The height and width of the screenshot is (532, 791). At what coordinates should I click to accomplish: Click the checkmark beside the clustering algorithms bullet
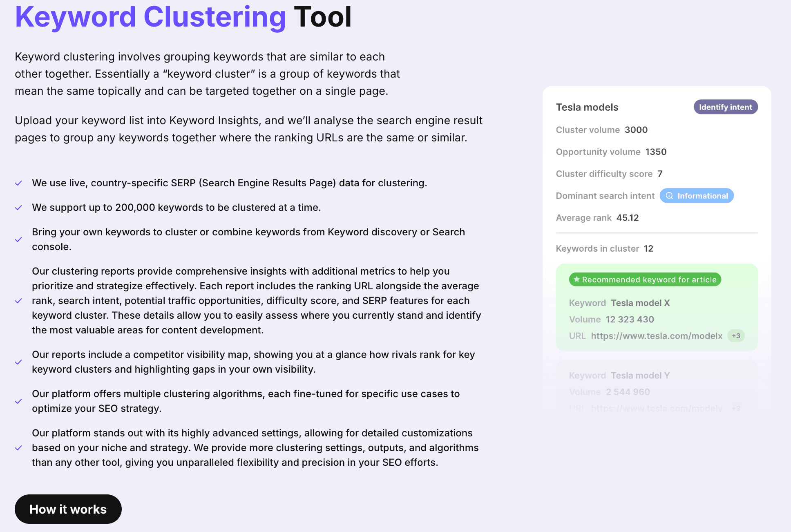point(19,401)
